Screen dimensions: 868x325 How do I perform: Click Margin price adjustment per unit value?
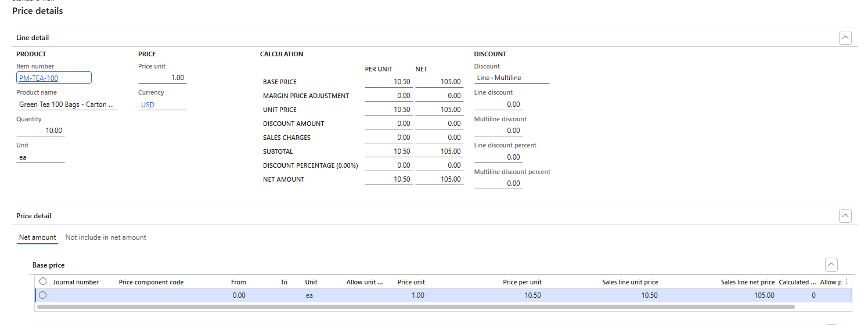click(x=389, y=96)
